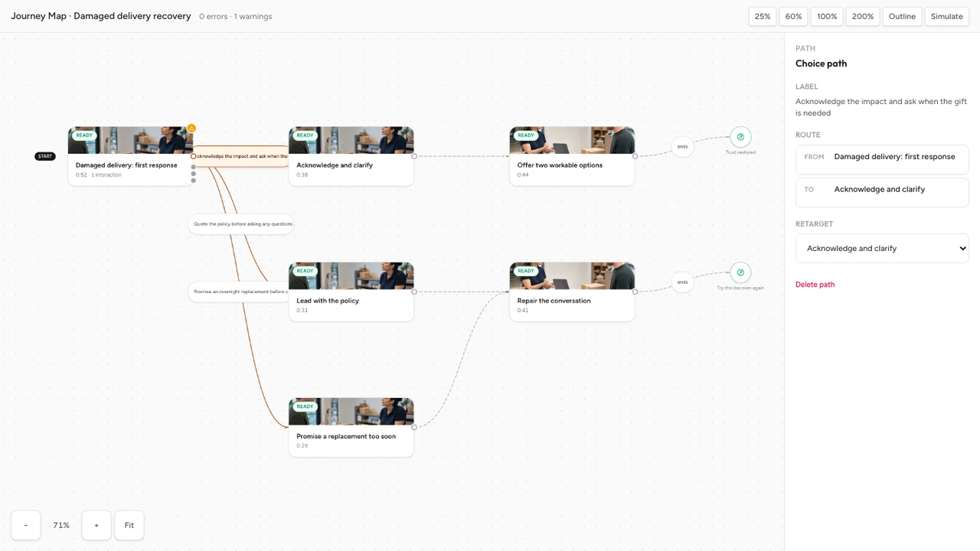This screenshot has width=980, height=551.
Task: Click the 'Choice path' heading
Action: coord(821,64)
